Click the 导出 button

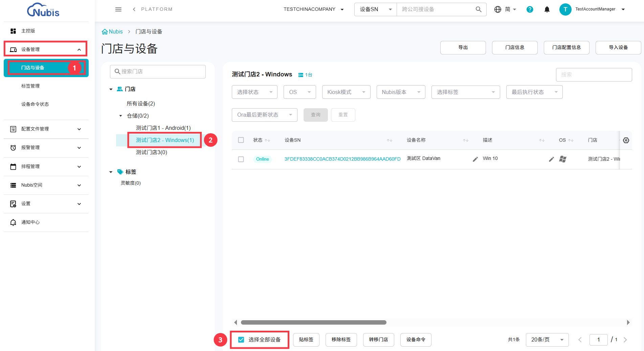coord(463,48)
